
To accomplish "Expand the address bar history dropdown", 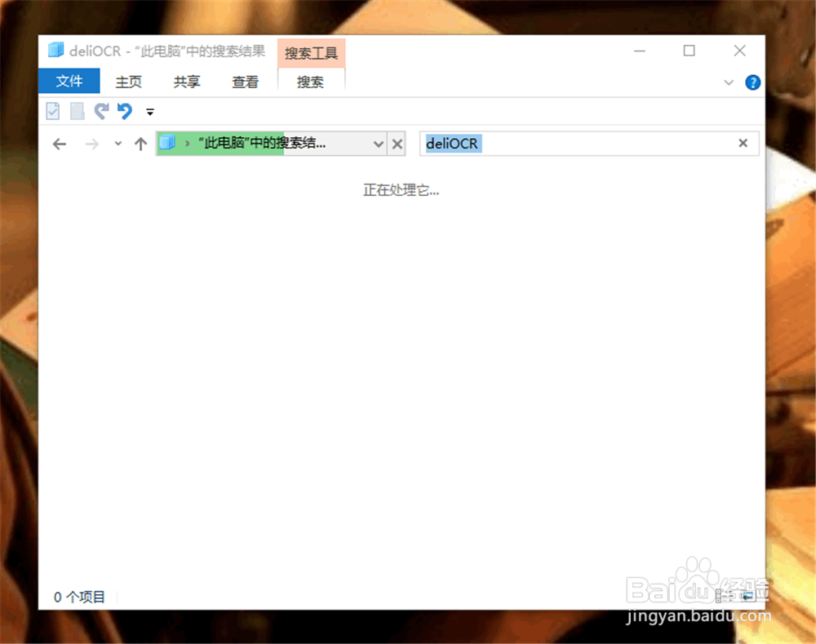I will [x=379, y=144].
